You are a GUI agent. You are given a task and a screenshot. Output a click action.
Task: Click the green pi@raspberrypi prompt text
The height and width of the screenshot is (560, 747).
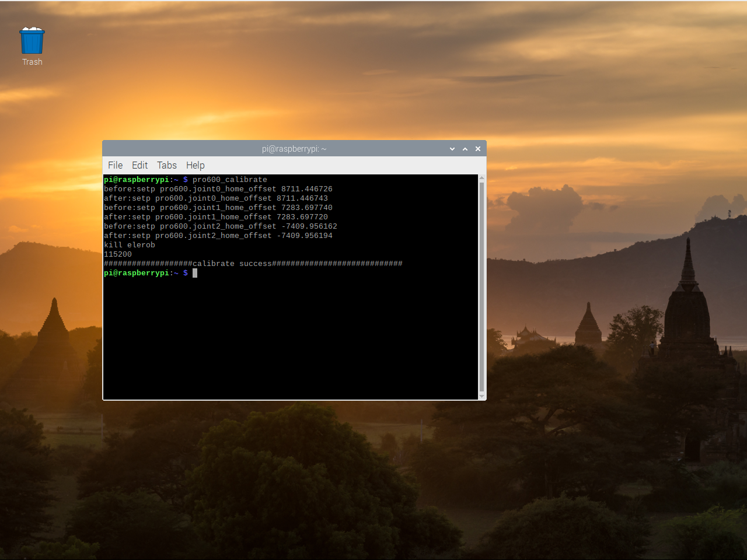(137, 272)
